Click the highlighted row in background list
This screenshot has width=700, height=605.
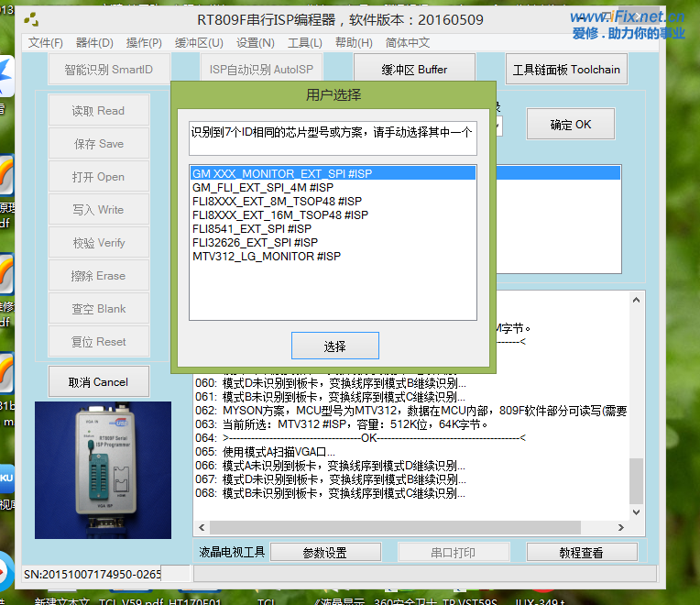[559, 173]
